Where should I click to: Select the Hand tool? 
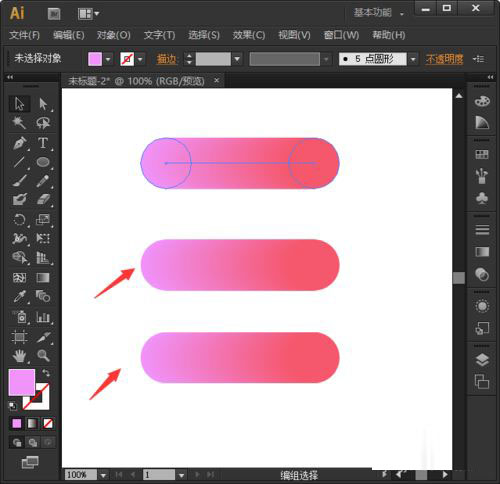pos(20,356)
